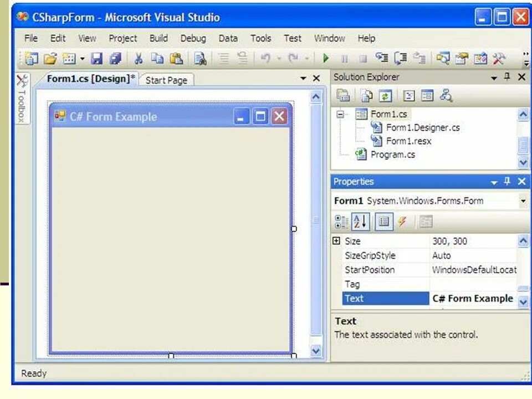The image size is (532, 399).
Task: Open the Add New Item dropdown arrow
Action: 82,59
